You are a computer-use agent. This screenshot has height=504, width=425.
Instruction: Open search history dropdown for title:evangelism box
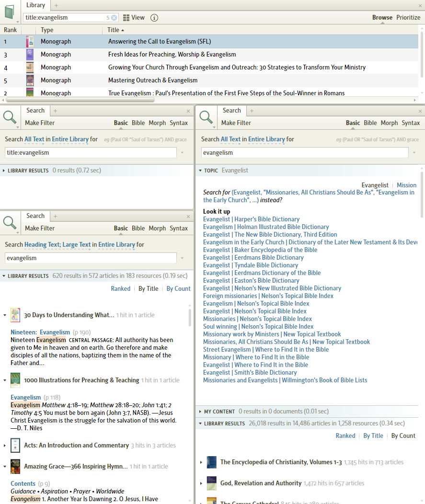pyautogui.click(x=182, y=153)
